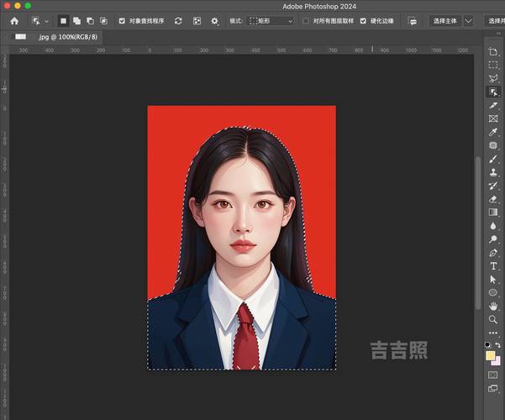Select the Hand tool

pyautogui.click(x=492, y=306)
